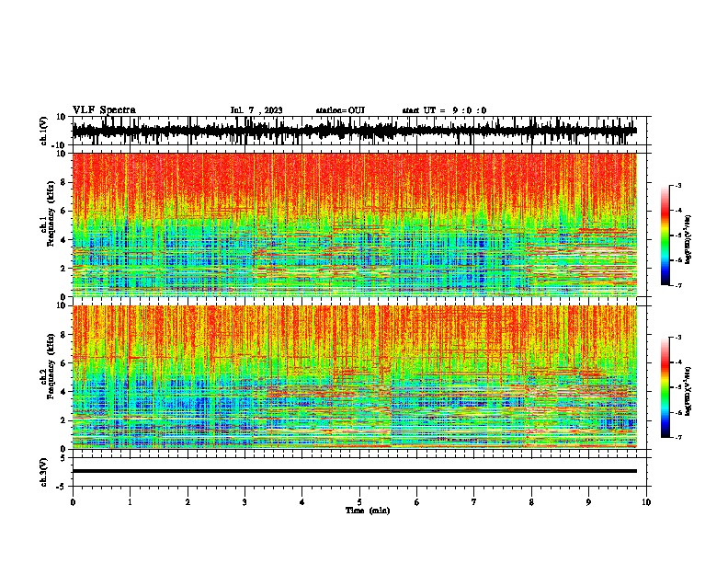Viewport: 728px width, 563px height.
Task: Click the "9" tick on the time axis
Action: [588, 502]
